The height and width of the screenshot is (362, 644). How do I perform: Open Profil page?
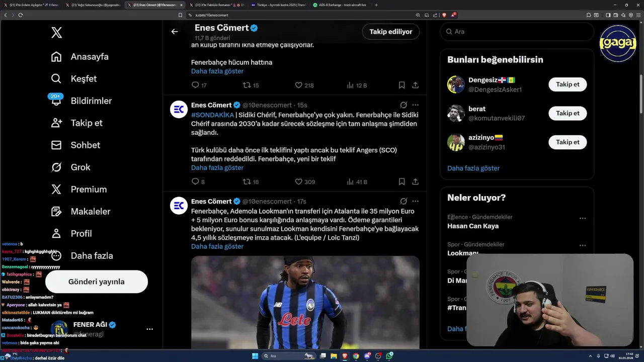71,234
